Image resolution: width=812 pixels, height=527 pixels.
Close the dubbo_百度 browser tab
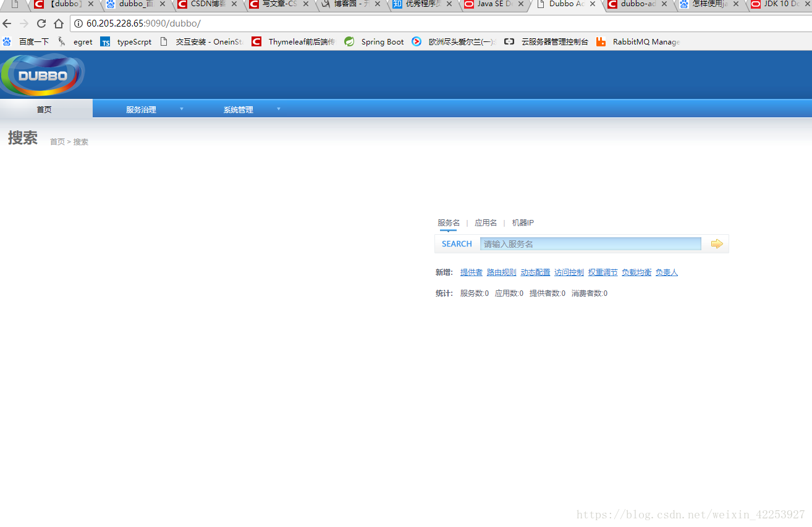tap(163, 4)
